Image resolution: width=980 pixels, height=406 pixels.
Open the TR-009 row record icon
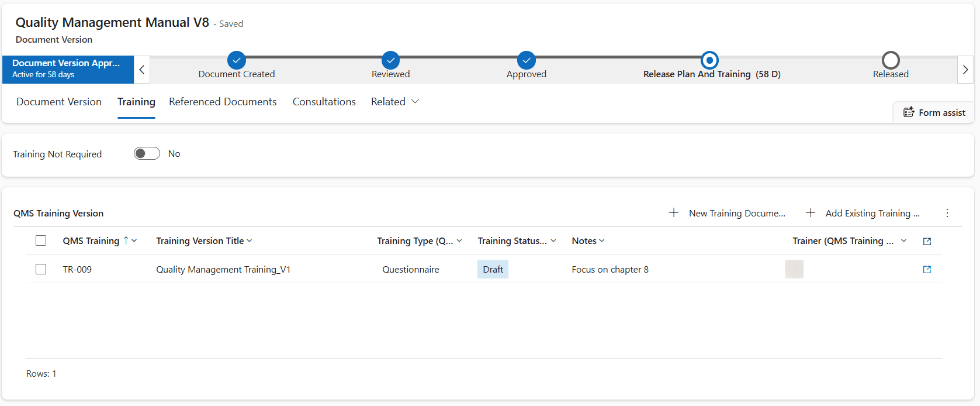coord(927,269)
